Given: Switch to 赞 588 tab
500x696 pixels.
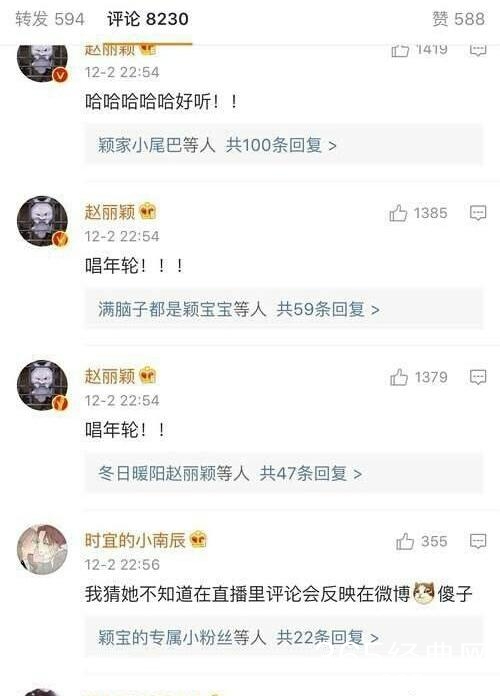Looking at the screenshot, I should tap(458, 19).
